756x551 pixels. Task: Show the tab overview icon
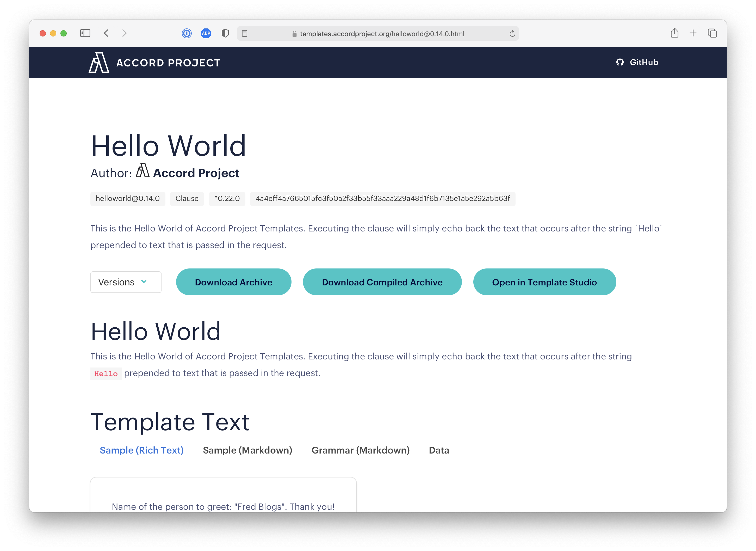712,33
